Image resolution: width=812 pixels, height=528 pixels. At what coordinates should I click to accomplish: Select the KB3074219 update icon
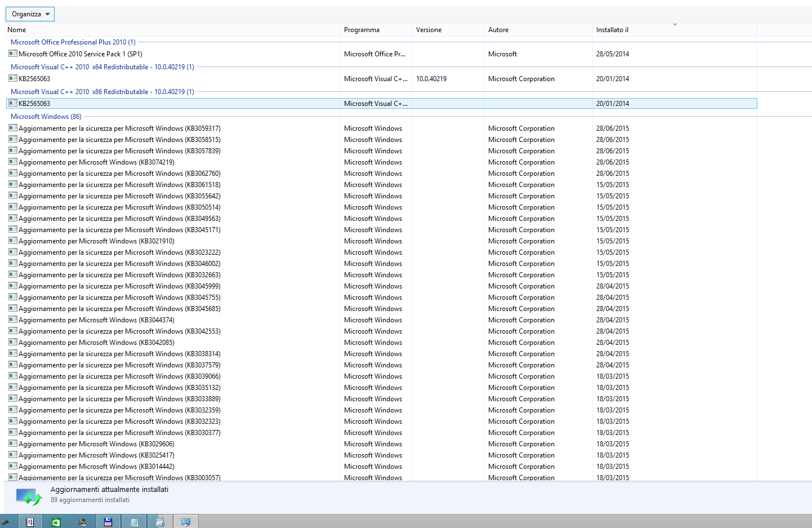tap(13, 162)
